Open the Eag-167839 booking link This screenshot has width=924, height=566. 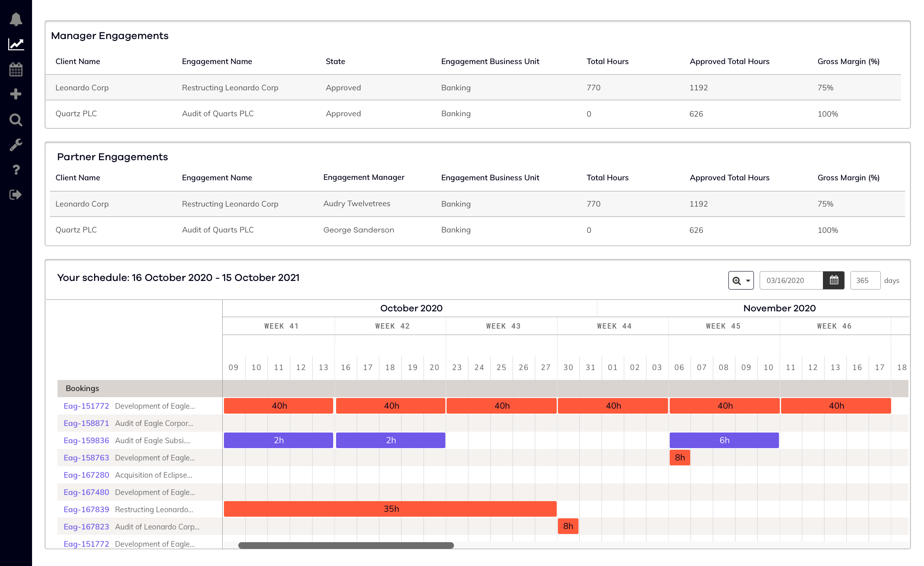coord(86,509)
